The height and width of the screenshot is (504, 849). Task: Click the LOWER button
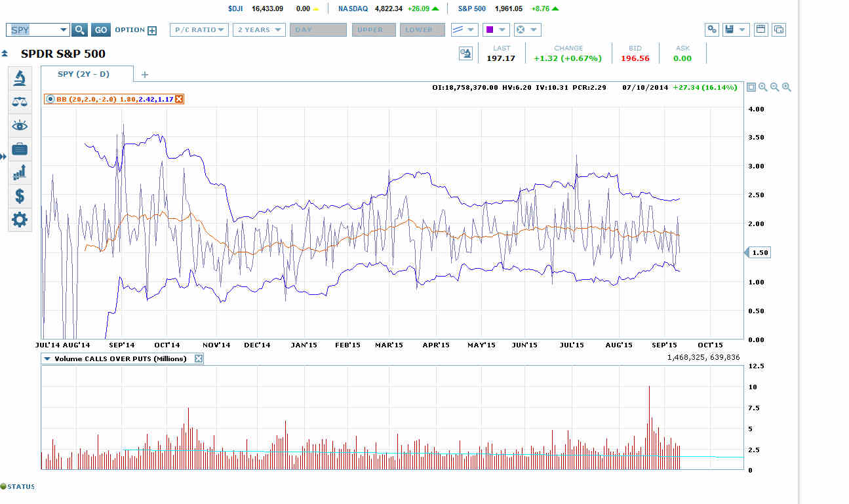click(x=423, y=29)
